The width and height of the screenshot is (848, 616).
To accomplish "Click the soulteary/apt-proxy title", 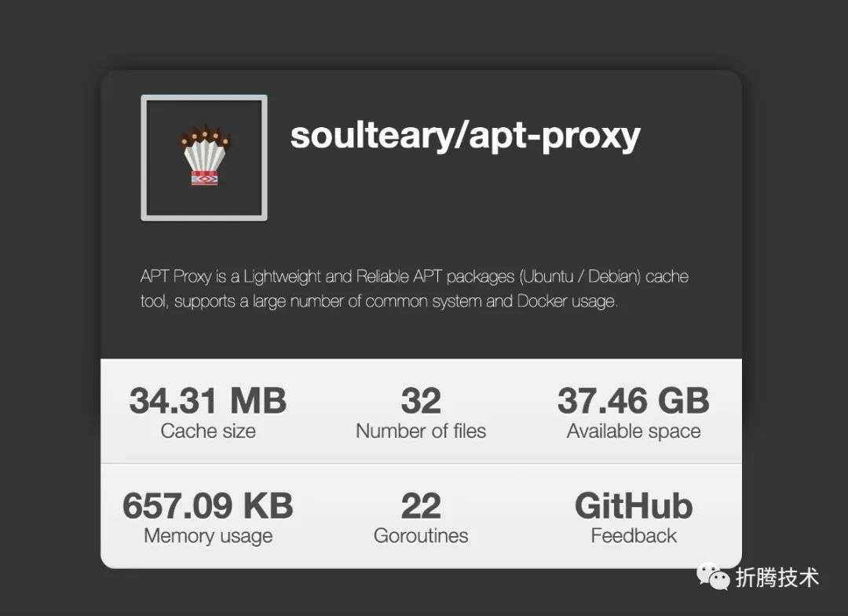I will (465, 137).
